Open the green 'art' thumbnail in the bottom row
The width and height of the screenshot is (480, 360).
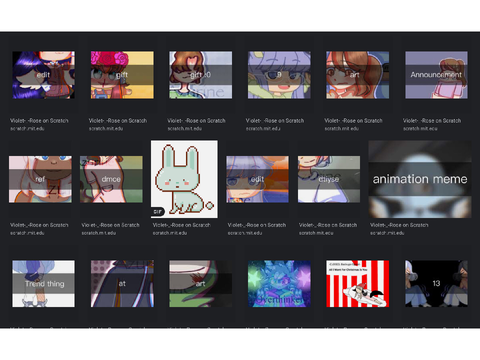[x=201, y=284]
